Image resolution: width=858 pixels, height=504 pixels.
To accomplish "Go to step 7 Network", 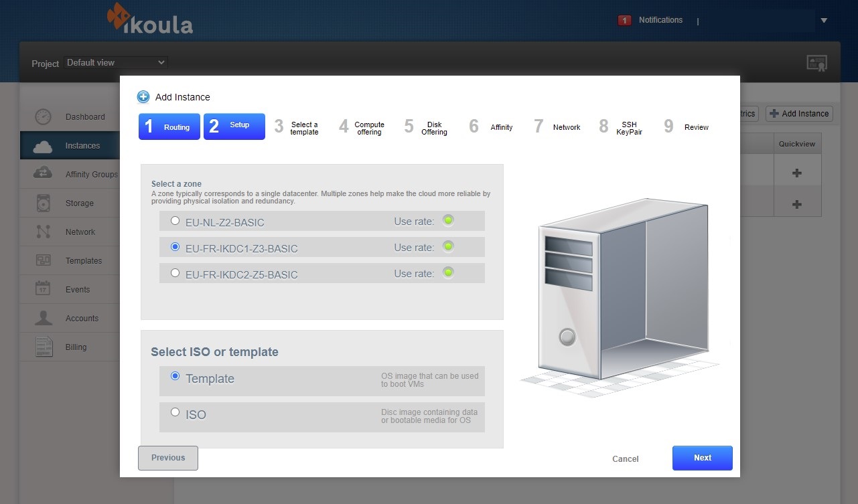I will (557, 127).
